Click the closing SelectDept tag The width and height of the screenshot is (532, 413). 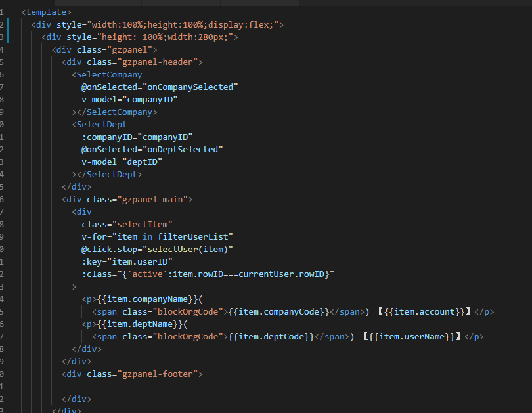click(x=110, y=175)
